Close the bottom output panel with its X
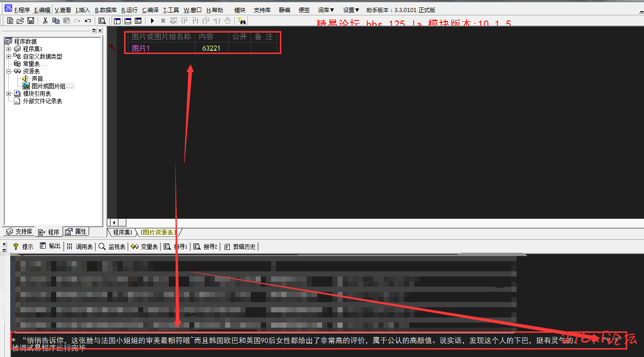The width and height of the screenshot is (644, 357). click(5, 244)
